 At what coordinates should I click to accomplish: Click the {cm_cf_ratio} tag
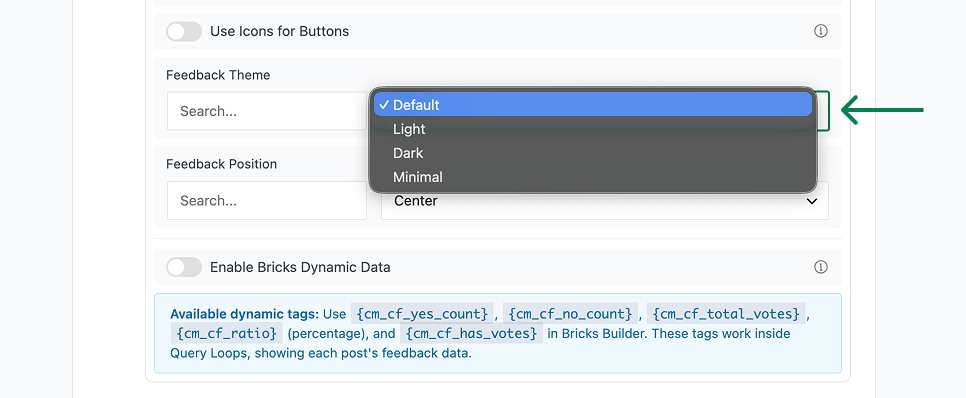pyautogui.click(x=226, y=334)
